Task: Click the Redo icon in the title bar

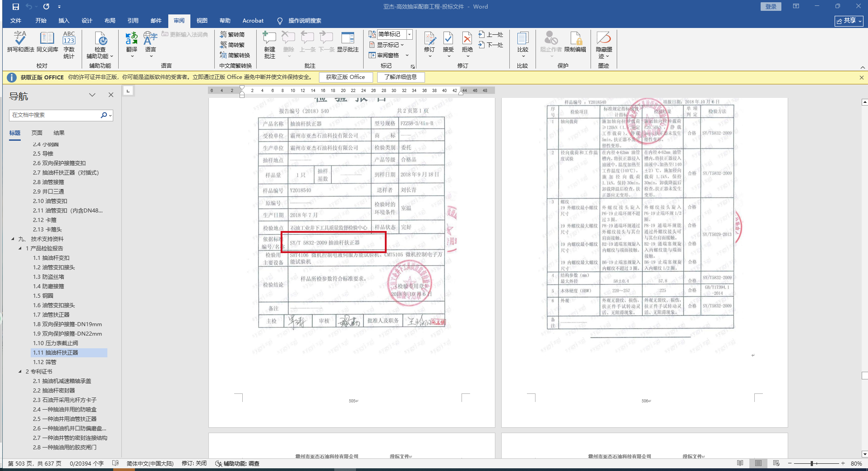Action: pyautogui.click(x=46, y=7)
